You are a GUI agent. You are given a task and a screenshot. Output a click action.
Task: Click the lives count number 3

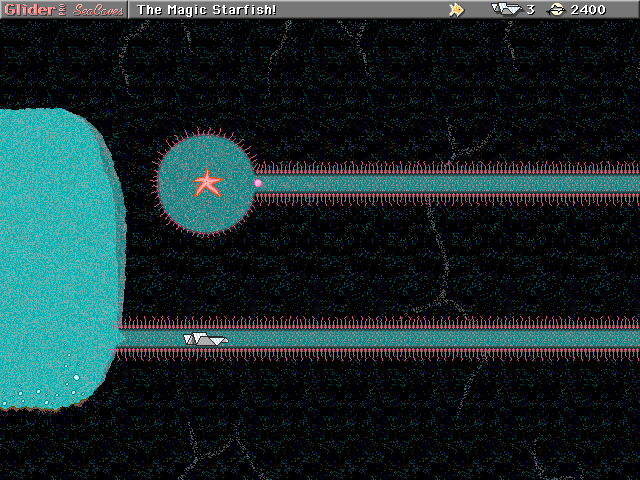[530, 9]
